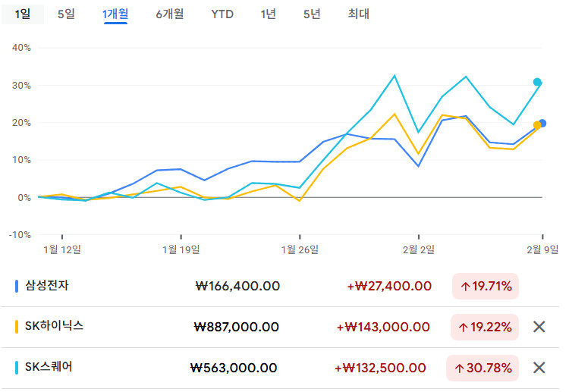The height and width of the screenshot is (392, 569).
Task: Click the 삼성전자 19.71% change badge
Action: (x=485, y=286)
